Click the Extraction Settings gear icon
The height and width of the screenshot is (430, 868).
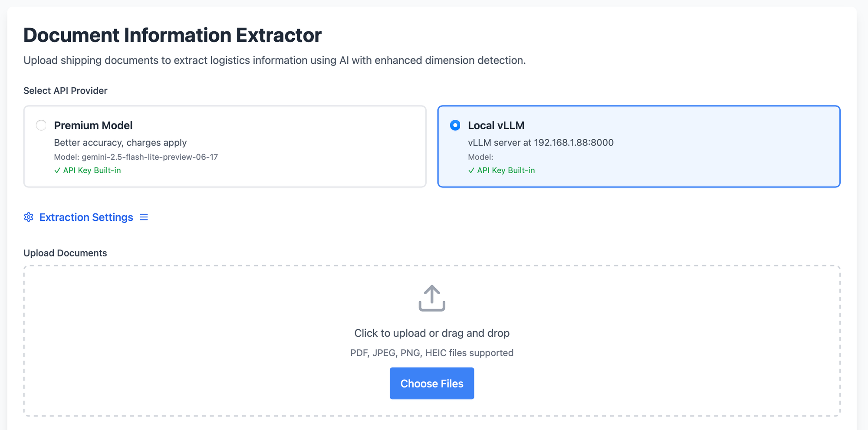click(x=29, y=217)
